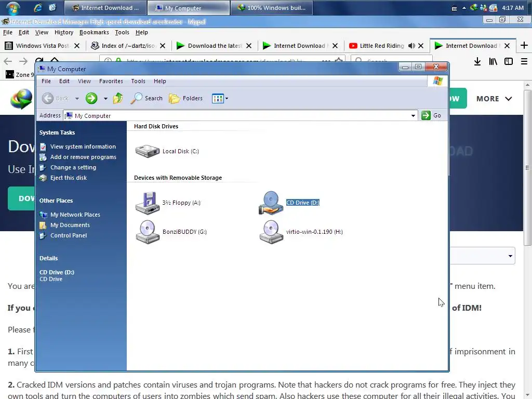Open Internet Explorer quick launch icon
The image size is (532, 399).
click(x=38, y=7)
